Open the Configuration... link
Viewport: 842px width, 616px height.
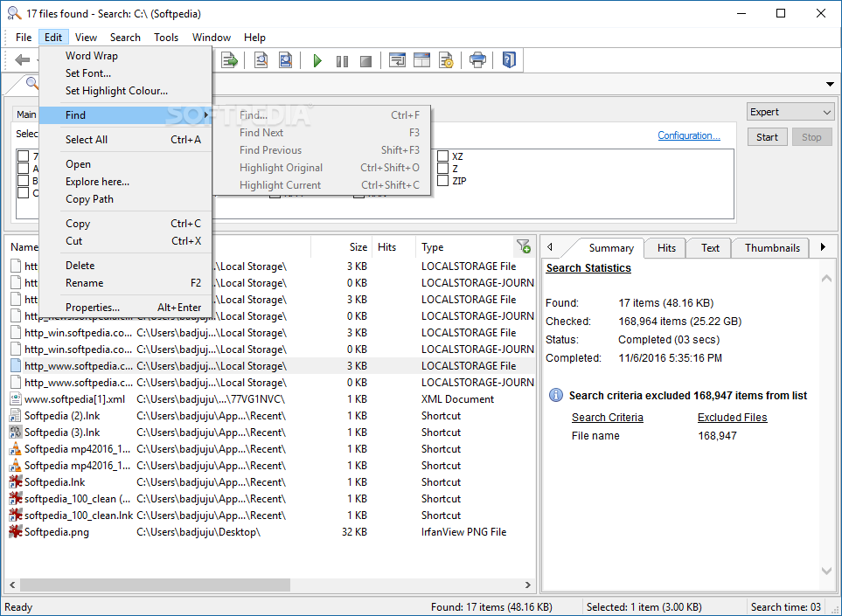click(689, 135)
